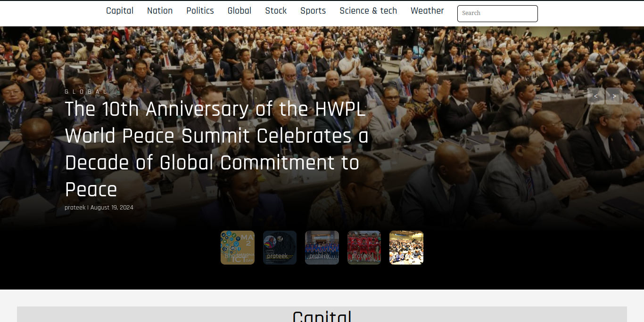Open the Capital menu item

tap(120, 11)
